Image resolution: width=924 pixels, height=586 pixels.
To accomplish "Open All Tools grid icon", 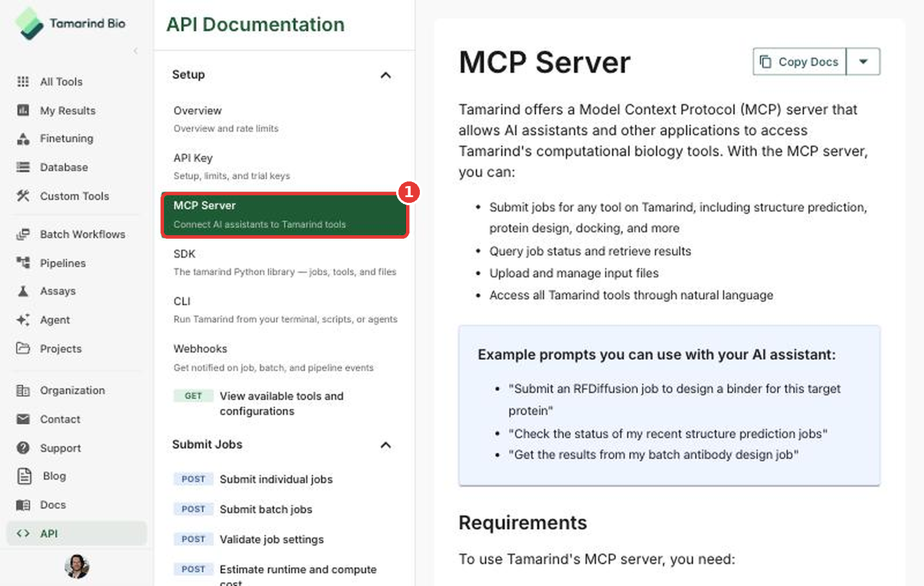I will [x=23, y=81].
